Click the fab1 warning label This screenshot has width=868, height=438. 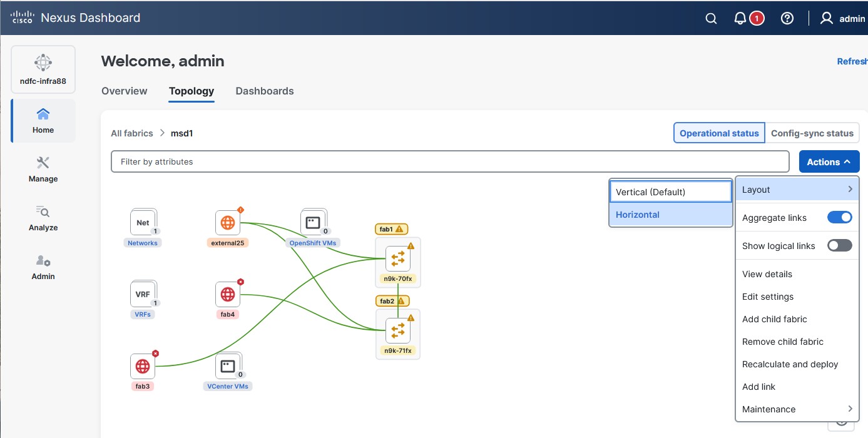click(x=392, y=229)
